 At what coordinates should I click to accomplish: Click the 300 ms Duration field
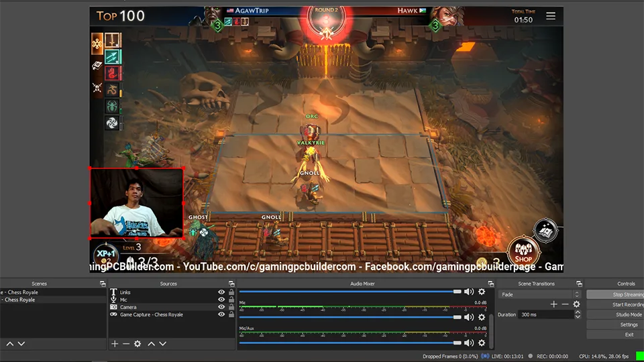[x=545, y=314]
